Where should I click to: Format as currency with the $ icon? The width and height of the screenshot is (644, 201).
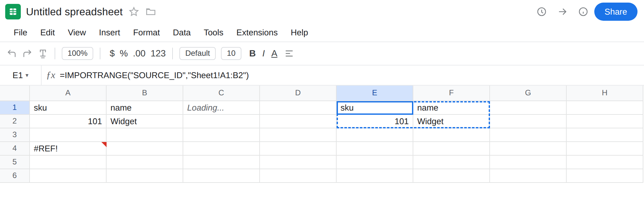coord(112,53)
